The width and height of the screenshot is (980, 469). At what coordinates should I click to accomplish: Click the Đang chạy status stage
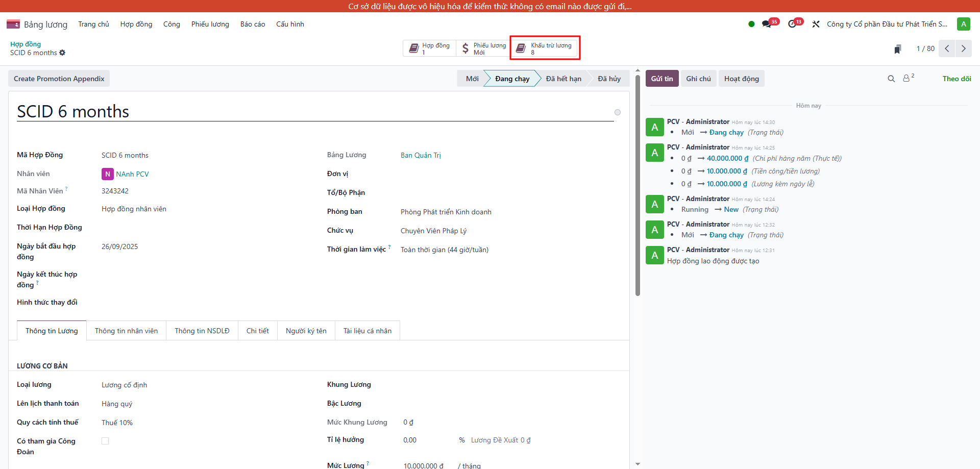coord(512,79)
